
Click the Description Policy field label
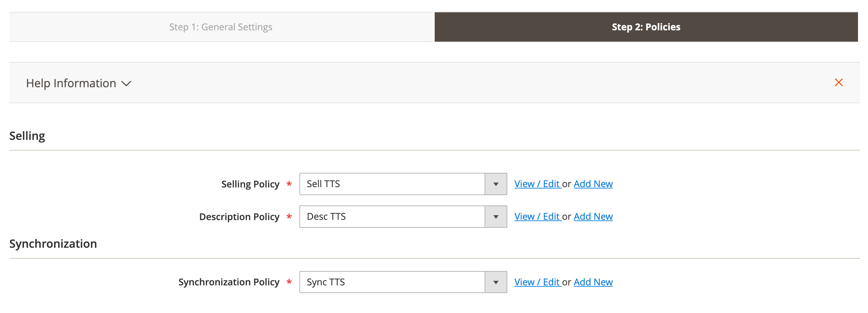(239, 217)
